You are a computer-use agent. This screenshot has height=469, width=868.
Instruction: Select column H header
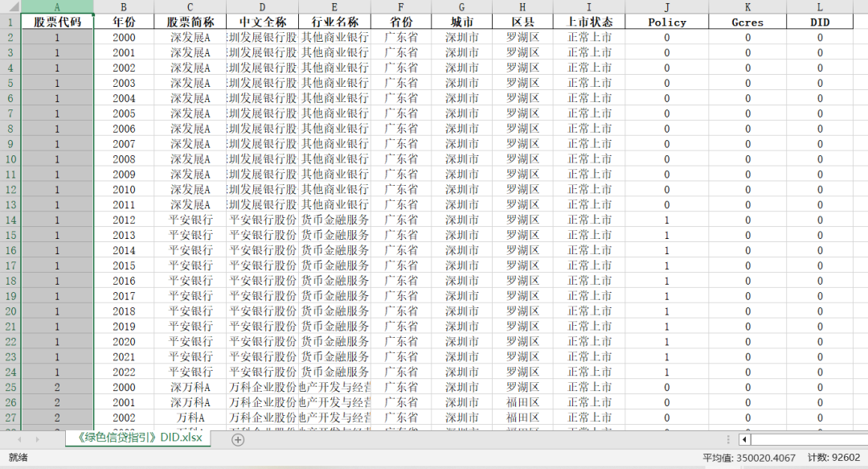coord(522,7)
